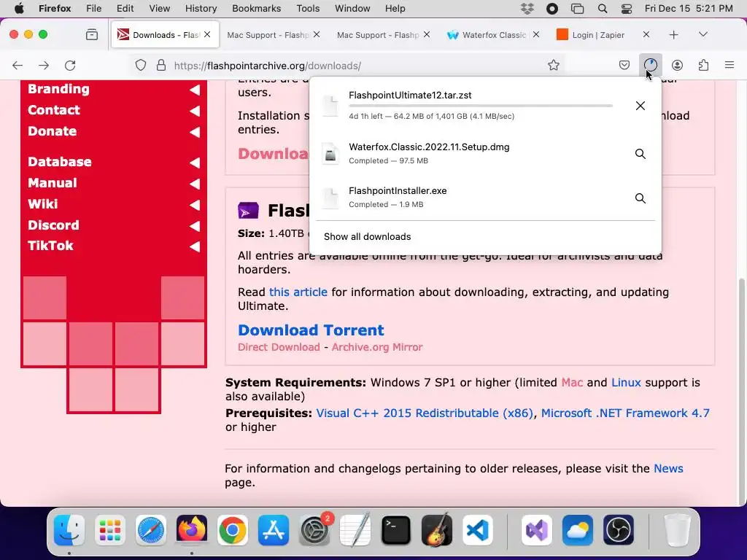Expand the Discord sidebar arrow
Image resolution: width=747 pixels, height=560 pixels.
194,226
